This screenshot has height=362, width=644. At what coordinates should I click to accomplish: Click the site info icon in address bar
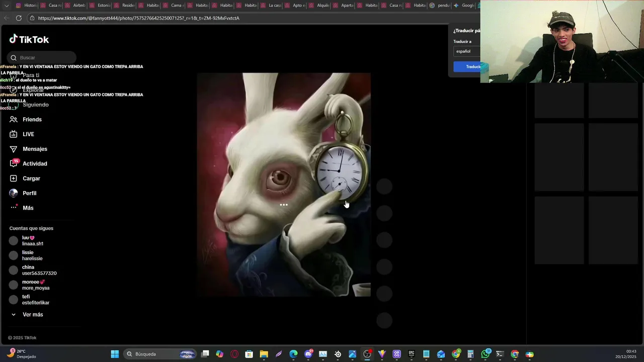pos(32,18)
